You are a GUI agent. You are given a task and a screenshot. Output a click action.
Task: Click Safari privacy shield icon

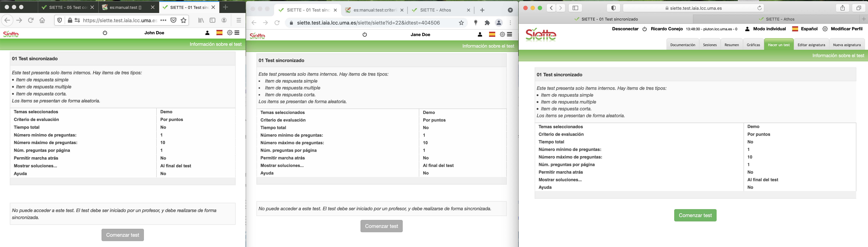coord(613,8)
